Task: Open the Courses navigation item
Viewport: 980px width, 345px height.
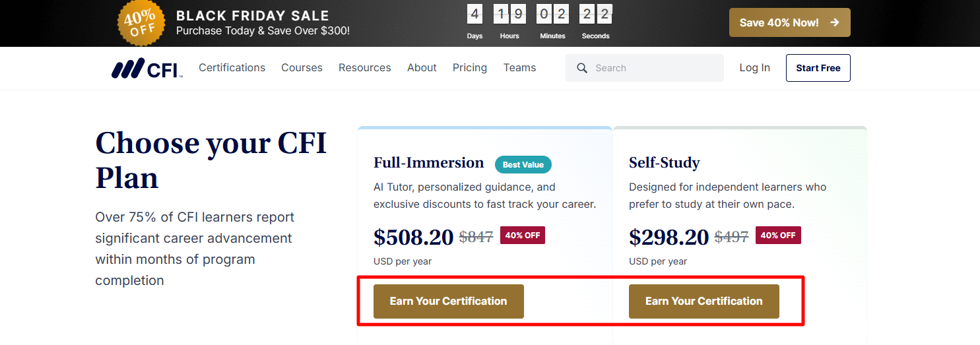Action: (x=302, y=68)
